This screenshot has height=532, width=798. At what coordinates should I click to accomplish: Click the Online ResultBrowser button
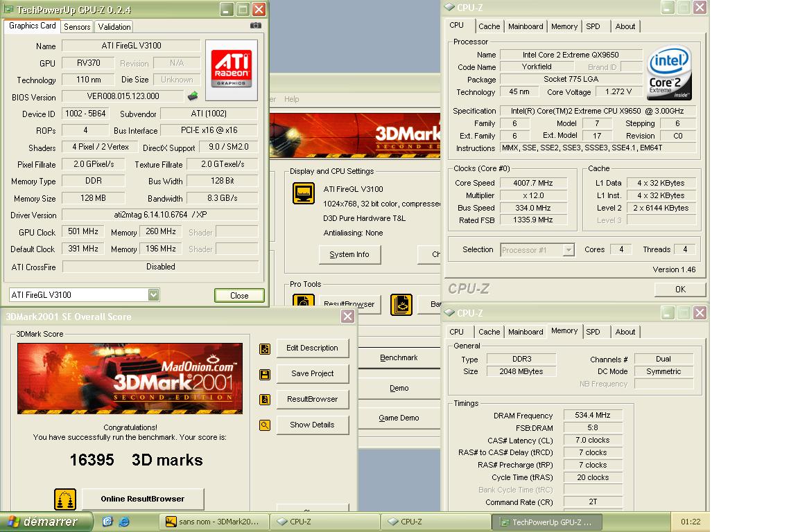click(x=143, y=499)
